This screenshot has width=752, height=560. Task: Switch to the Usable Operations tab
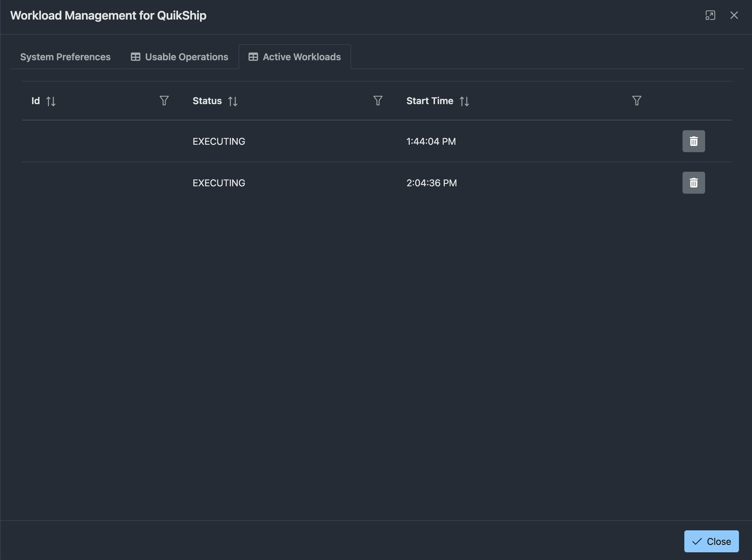click(180, 57)
